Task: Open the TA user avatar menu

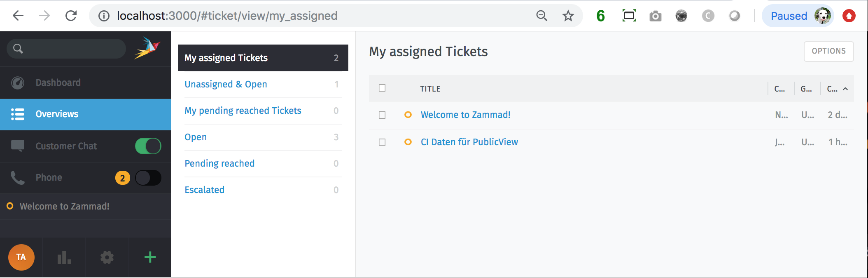Action: tap(21, 257)
